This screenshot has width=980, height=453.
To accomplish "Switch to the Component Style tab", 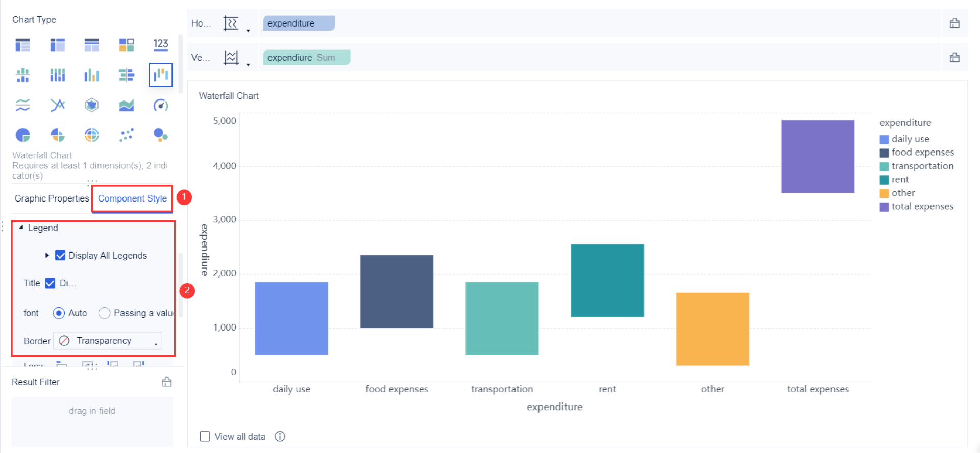I will (x=132, y=198).
